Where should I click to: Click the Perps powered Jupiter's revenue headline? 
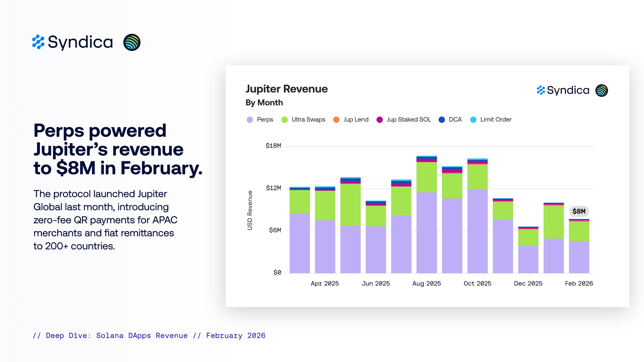click(x=118, y=149)
